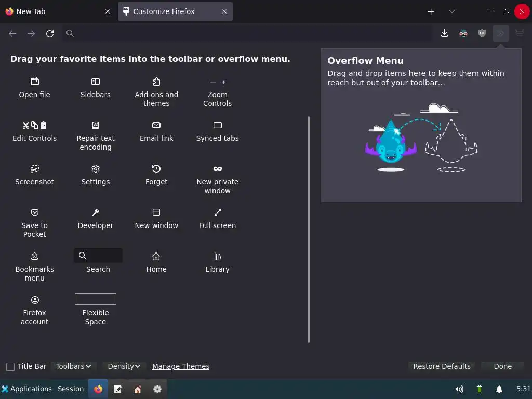Select the Forget history icon
This screenshot has height=399, width=532.
156,169
